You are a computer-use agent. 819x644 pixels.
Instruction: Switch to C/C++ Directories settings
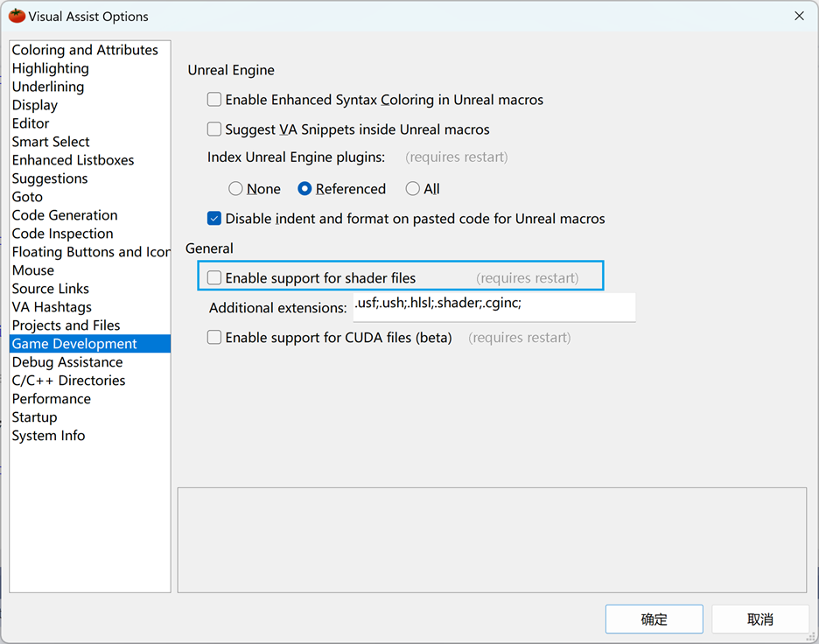68,381
